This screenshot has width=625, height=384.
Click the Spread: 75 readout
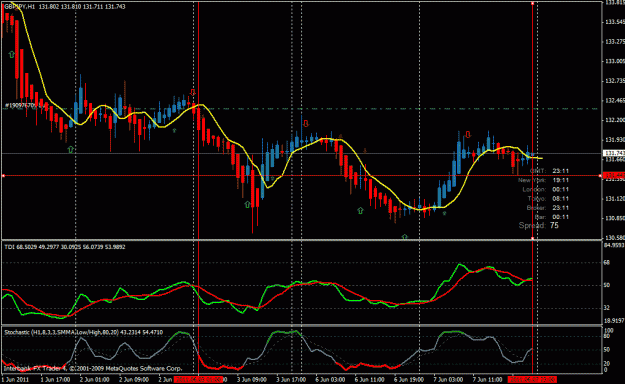[x=539, y=226]
